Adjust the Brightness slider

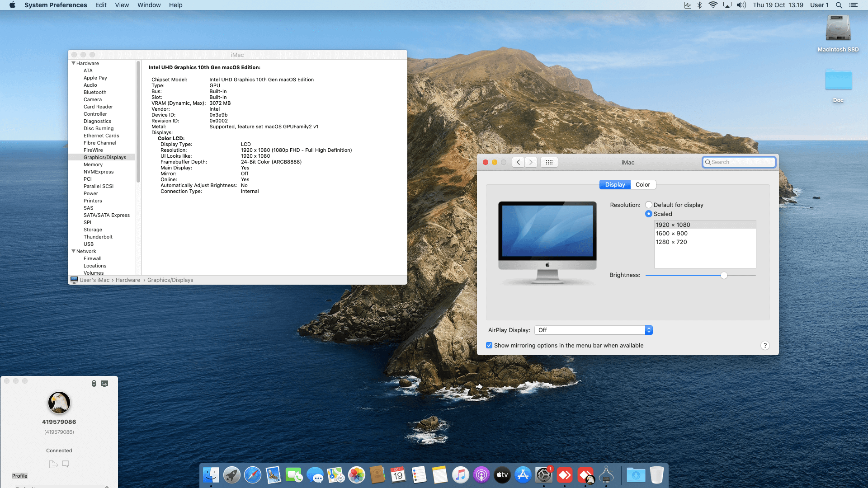(724, 275)
